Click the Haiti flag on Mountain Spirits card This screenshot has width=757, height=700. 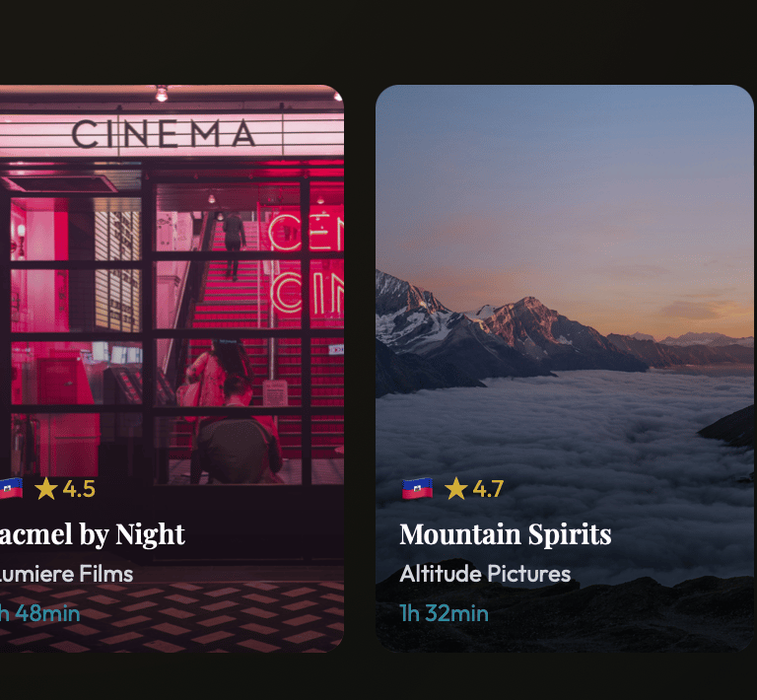[417, 489]
